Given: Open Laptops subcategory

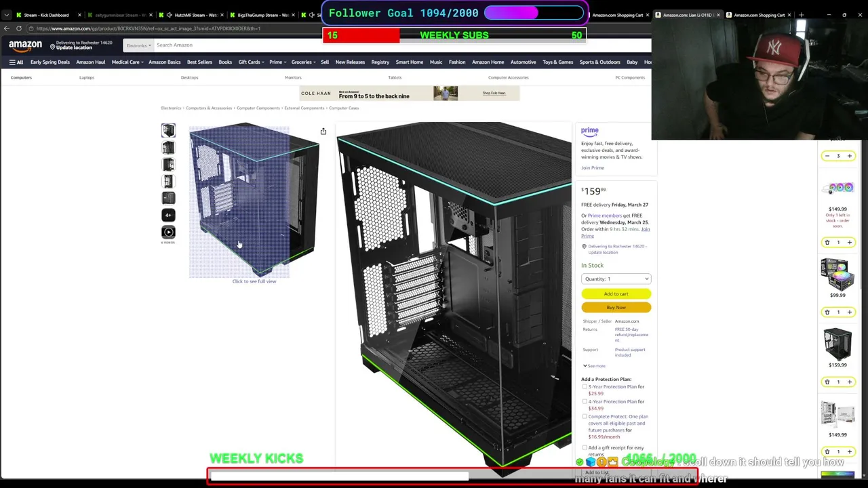Looking at the screenshot, I should click(x=87, y=78).
